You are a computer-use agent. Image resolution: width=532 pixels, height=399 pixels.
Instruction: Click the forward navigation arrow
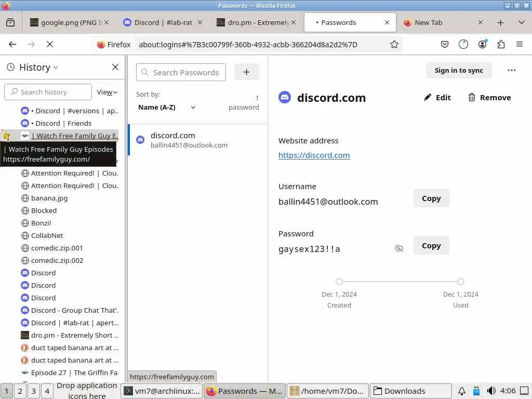point(31,45)
